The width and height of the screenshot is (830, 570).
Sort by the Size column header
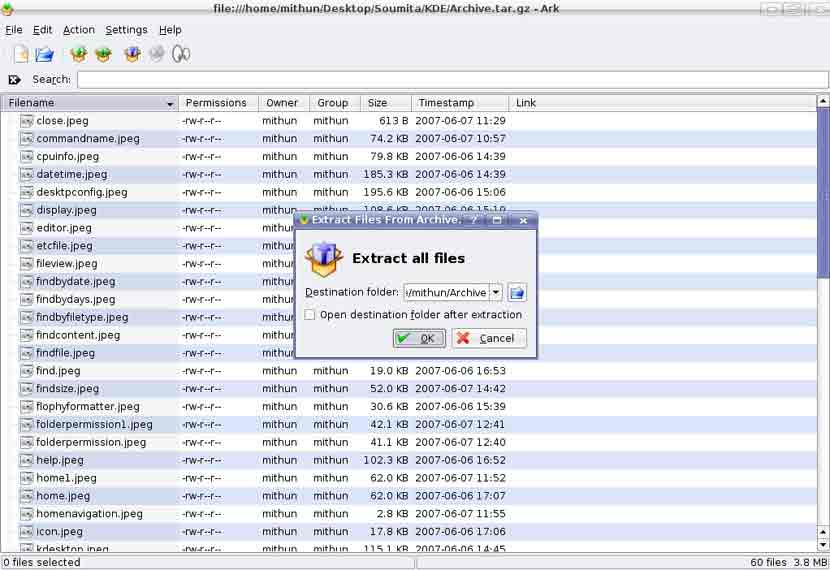click(385, 103)
